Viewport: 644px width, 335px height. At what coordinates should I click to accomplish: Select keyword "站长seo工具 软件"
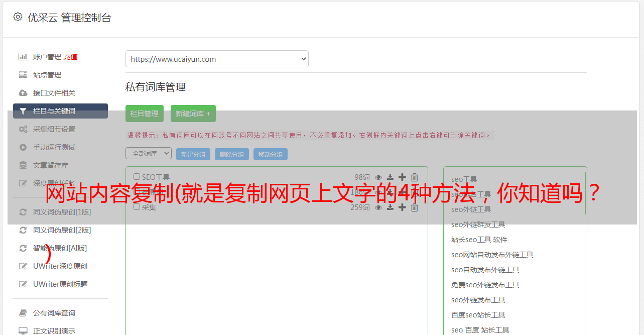[479, 240]
